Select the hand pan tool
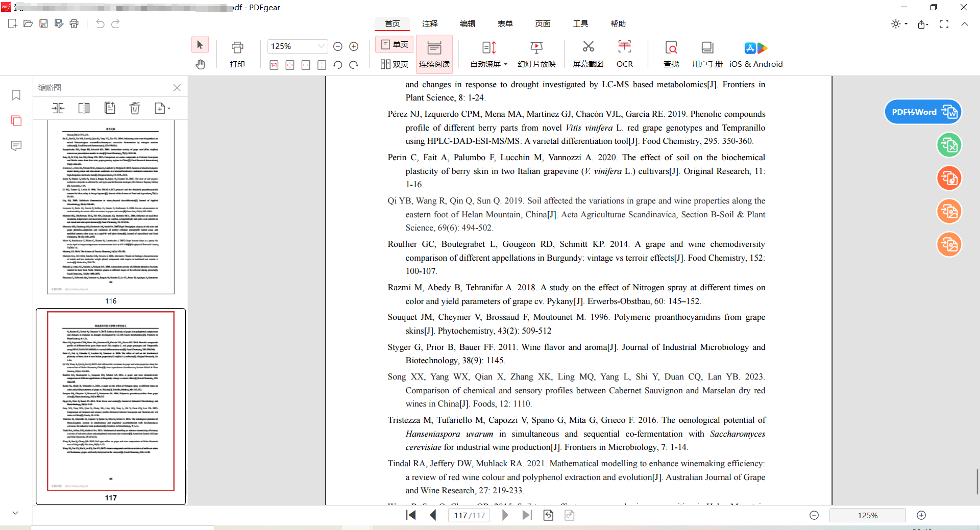Image resolution: width=980 pixels, height=530 pixels. (x=200, y=64)
